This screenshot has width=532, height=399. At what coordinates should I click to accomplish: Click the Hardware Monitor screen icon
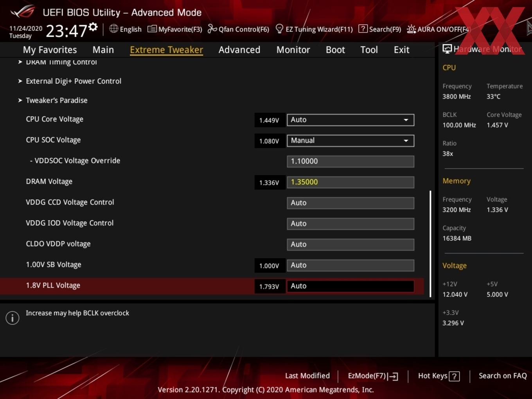click(x=447, y=49)
